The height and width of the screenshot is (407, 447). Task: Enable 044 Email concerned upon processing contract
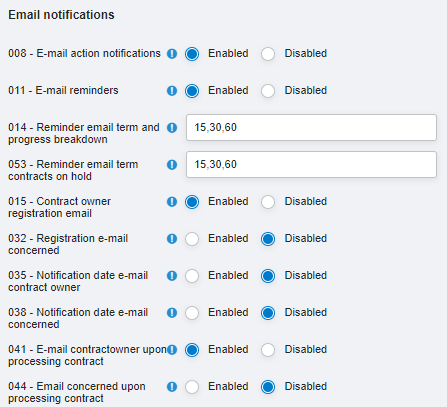click(192, 387)
